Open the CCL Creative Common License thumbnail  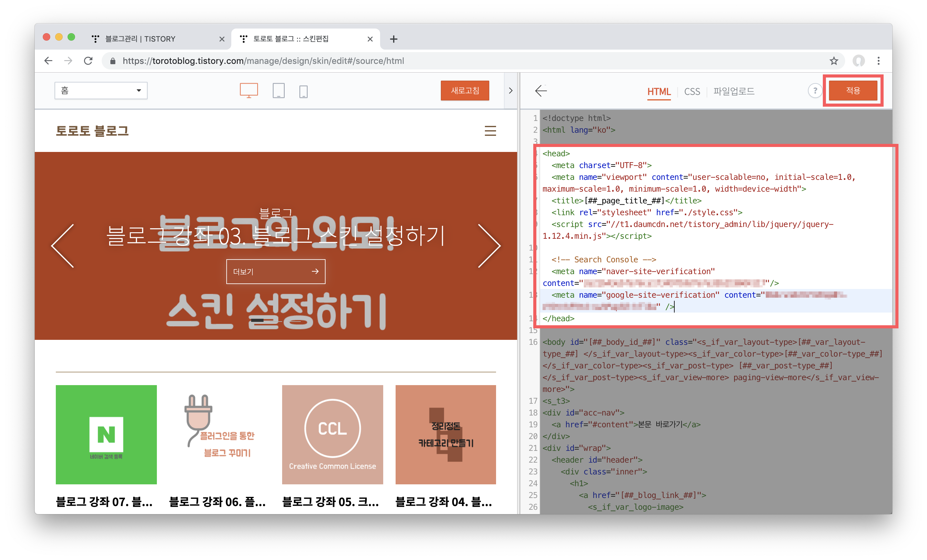tap(332, 434)
